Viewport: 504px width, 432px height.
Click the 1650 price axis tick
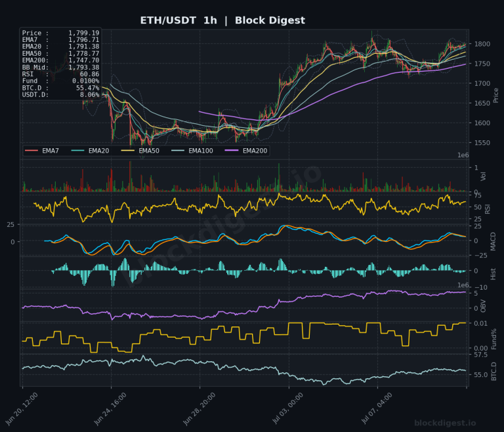point(482,103)
